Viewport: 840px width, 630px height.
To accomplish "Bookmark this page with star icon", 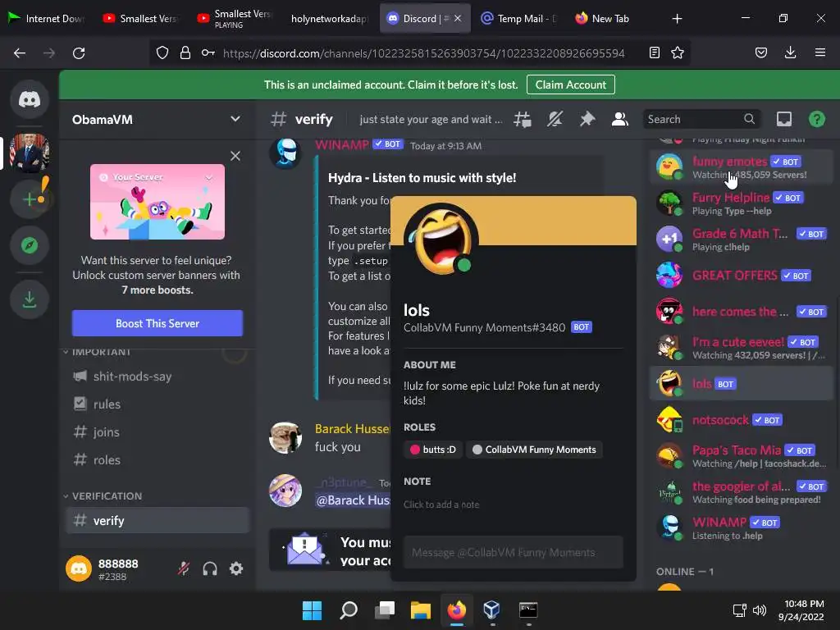I will tap(678, 52).
